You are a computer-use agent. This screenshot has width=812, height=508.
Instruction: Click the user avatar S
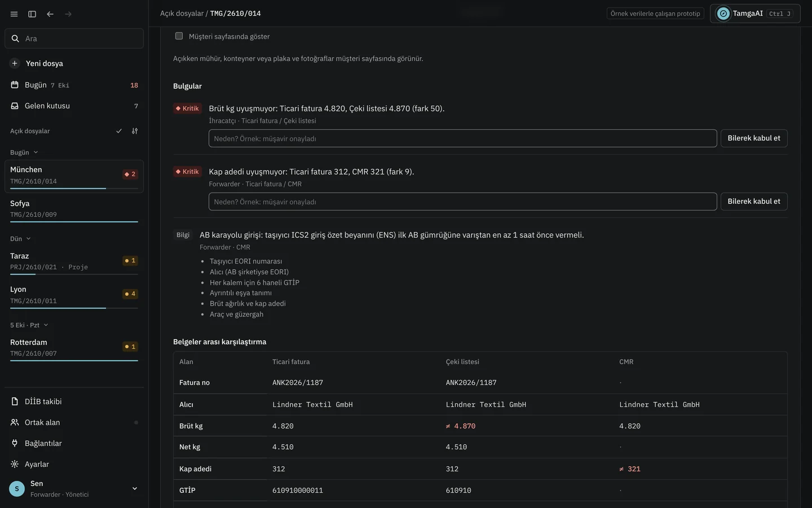click(17, 489)
